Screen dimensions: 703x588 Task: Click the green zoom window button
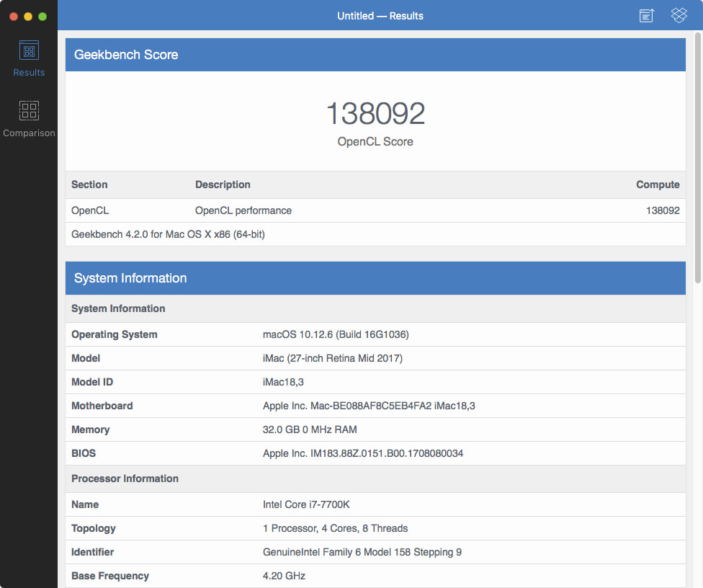[x=42, y=17]
